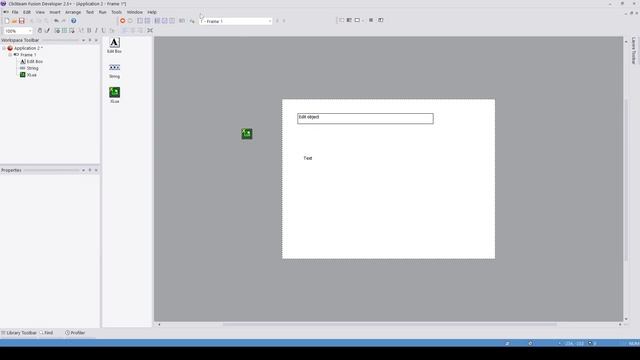Image resolution: width=640 pixels, height=360 pixels.
Task: Click the vertical scrollbar of the frame editor
Action: click(626, 180)
